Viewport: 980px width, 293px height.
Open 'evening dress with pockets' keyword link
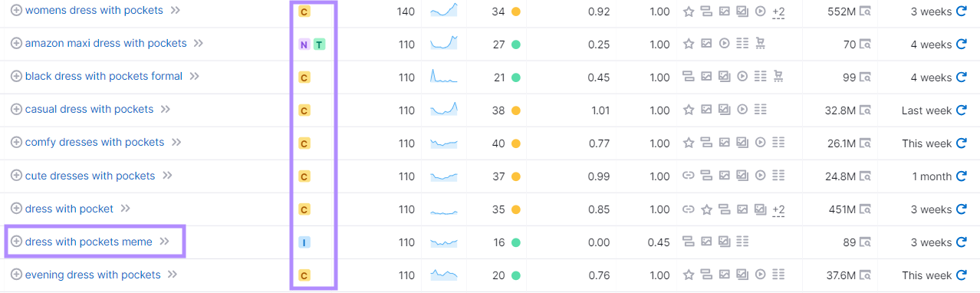[x=93, y=275]
